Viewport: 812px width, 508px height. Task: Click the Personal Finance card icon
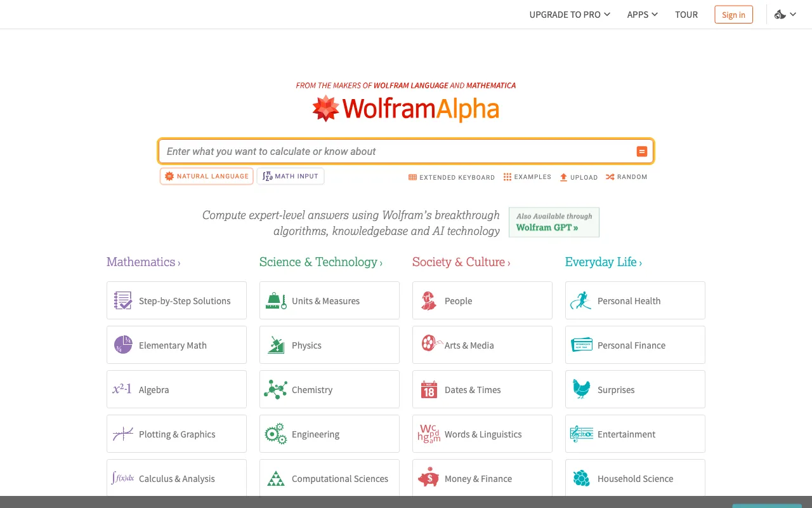[582, 345]
